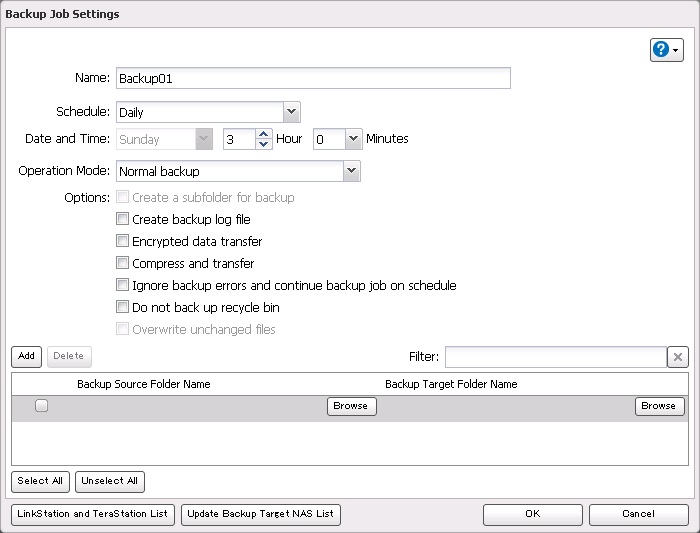Click Update Backup Target NAS List
This screenshot has height=533, width=700.
tap(261, 515)
